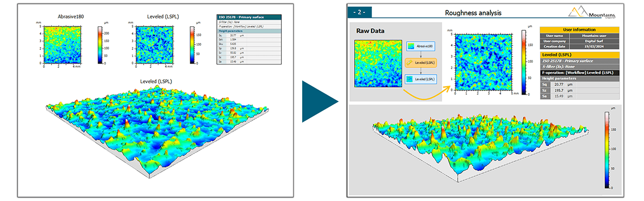The width and height of the screenshot is (644, 201).
Task: Select ISO 25178 Primary surface header on left
Action: 249,18
